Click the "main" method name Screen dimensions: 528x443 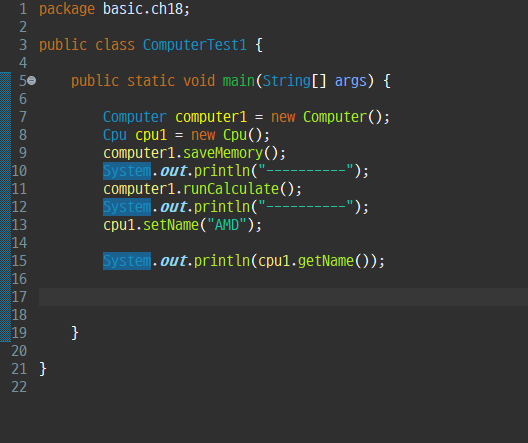point(239,81)
